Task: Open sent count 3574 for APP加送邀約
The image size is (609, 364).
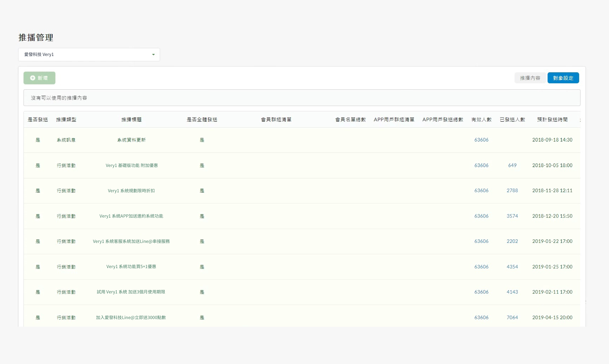Action: click(512, 216)
